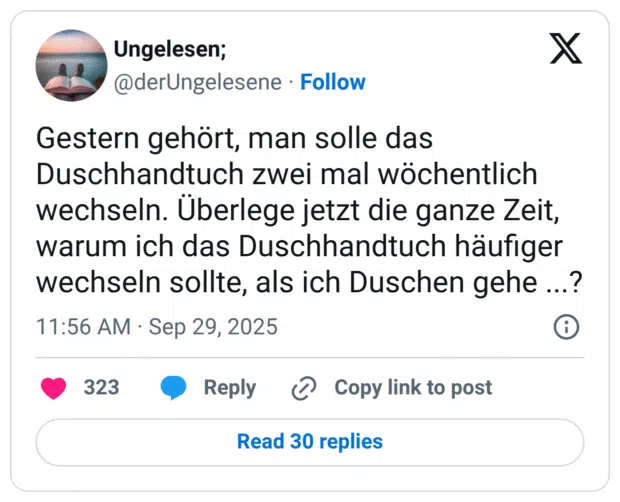Click the blue reply bubble icon
The image size is (620, 502).
(x=174, y=388)
